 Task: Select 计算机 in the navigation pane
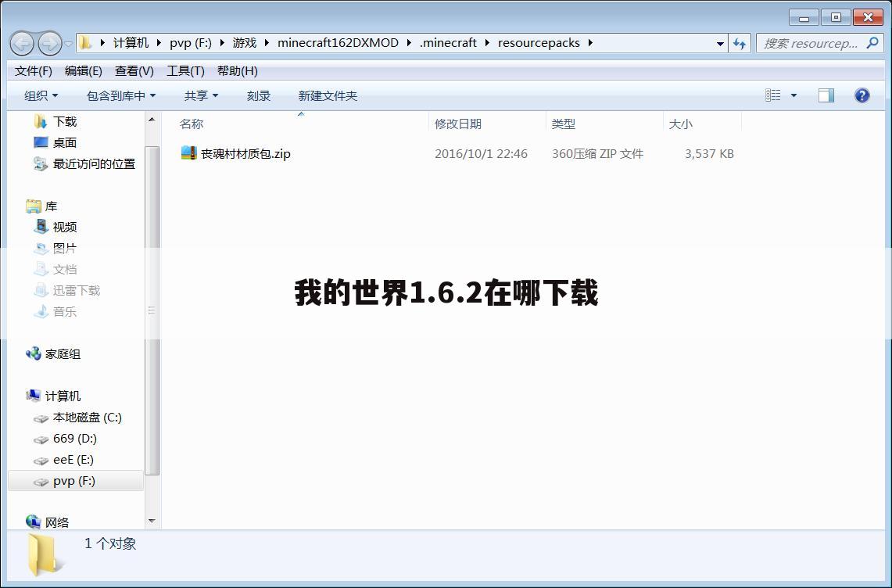[x=63, y=396]
